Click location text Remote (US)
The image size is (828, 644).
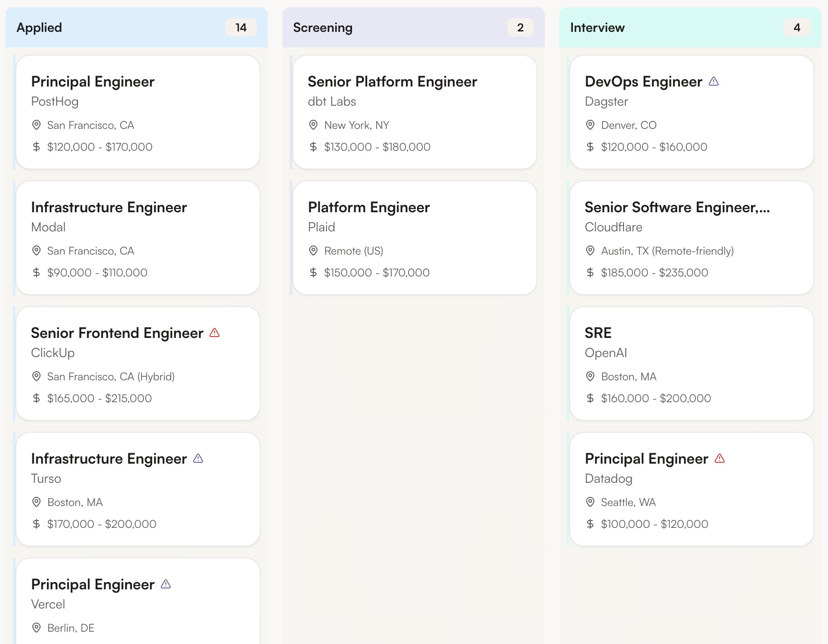[354, 250]
